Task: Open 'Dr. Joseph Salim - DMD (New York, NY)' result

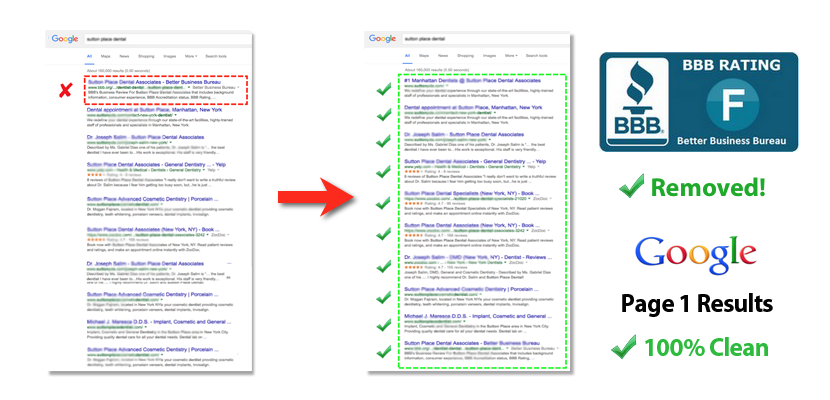Action: [x=478, y=258]
